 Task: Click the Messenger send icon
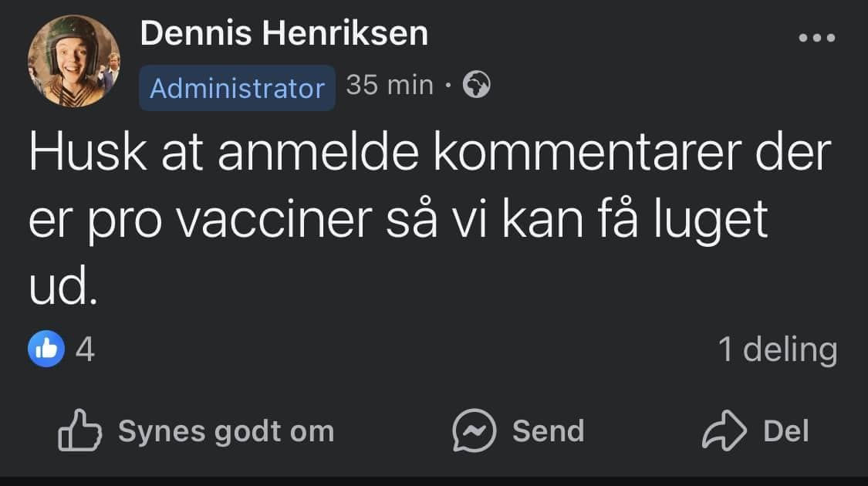[x=474, y=430]
